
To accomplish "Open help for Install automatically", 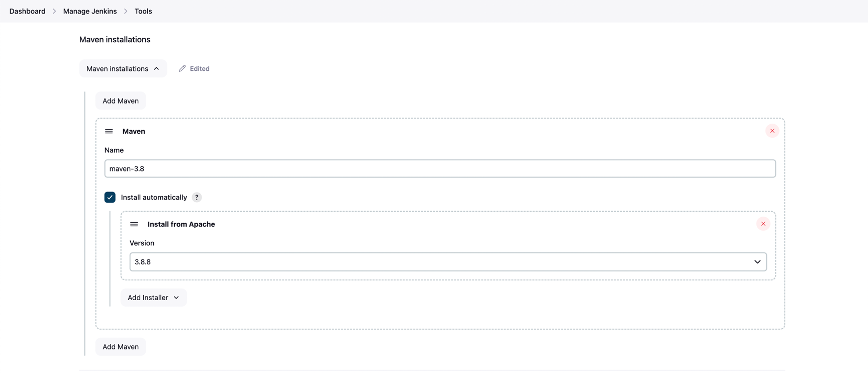I will (x=197, y=198).
